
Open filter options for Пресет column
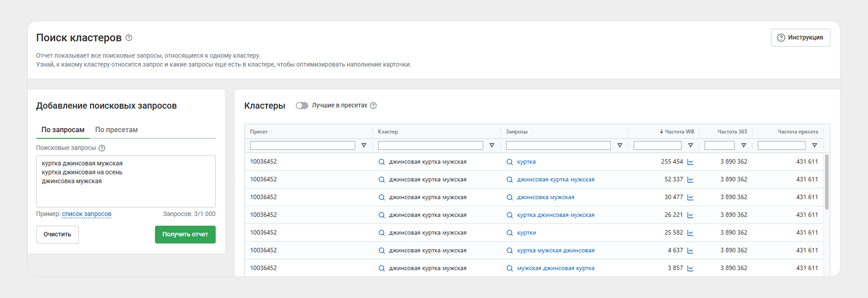point(364,145)
